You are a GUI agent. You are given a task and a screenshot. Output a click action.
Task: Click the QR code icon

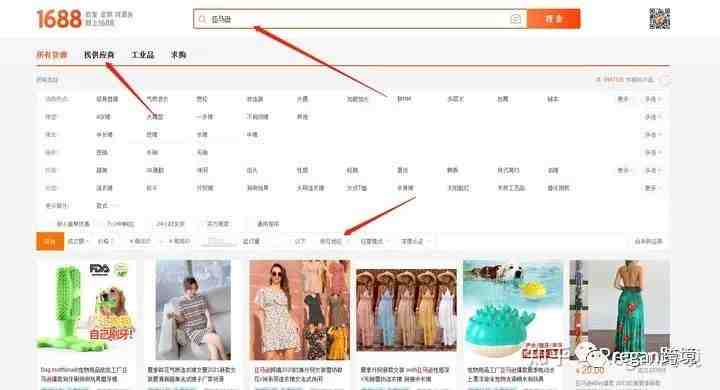pos(659,19)
